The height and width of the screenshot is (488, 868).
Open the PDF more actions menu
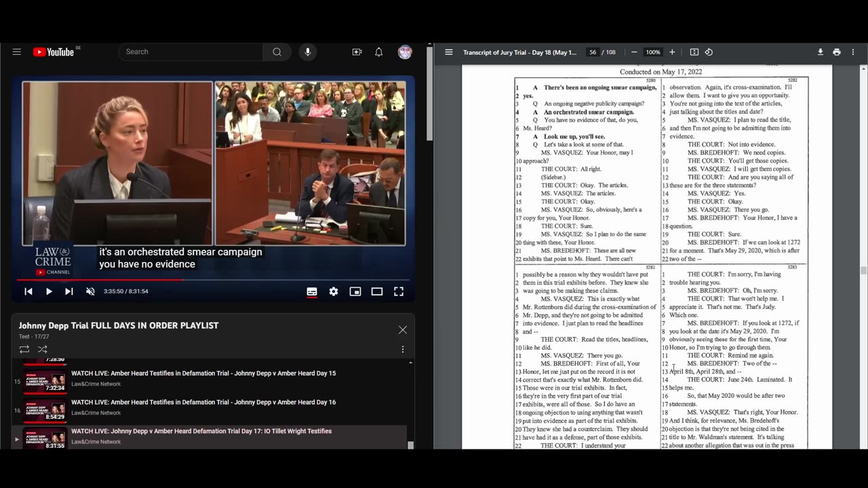coord(853,52)
